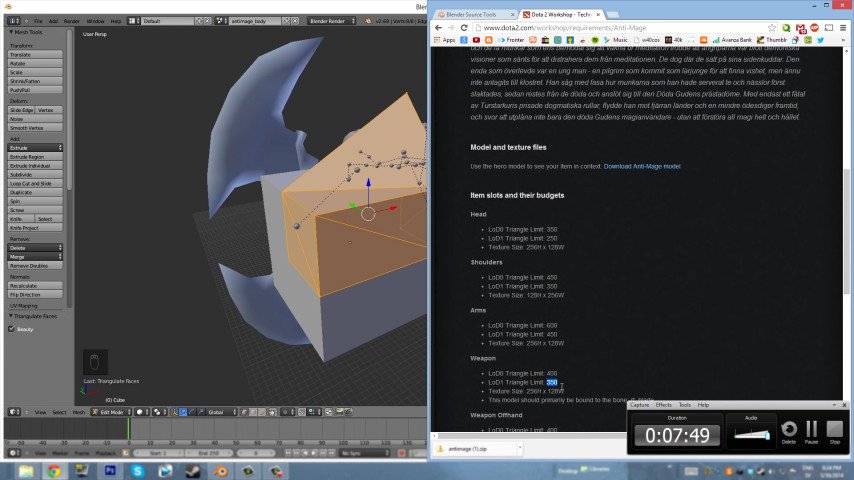Open the Extrude dropdown in Mesh Tools
Viewport: 854px width, 480px height.
(35, 148)
